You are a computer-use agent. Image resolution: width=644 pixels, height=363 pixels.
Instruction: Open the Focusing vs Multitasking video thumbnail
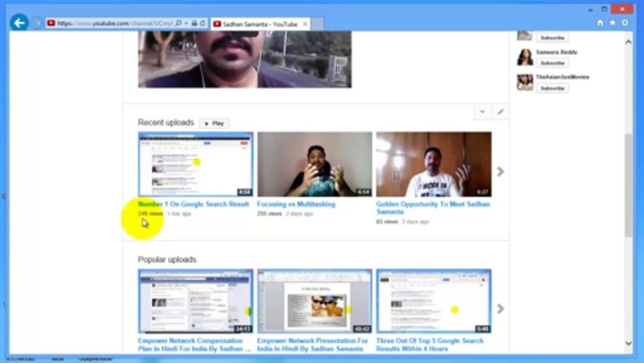click(315, 164)
